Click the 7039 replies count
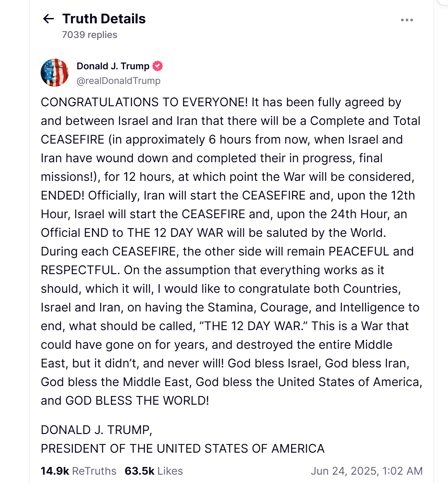 point(90,35)
